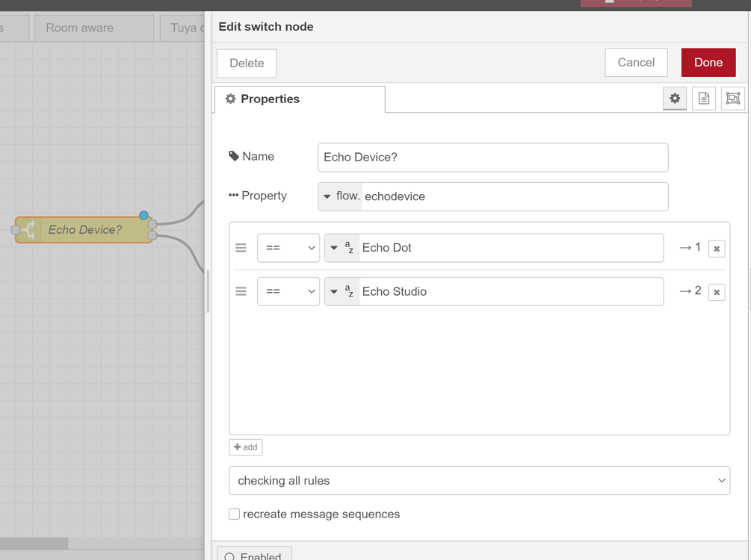
Task: Click the Name input field
Action: pos(492,158)
